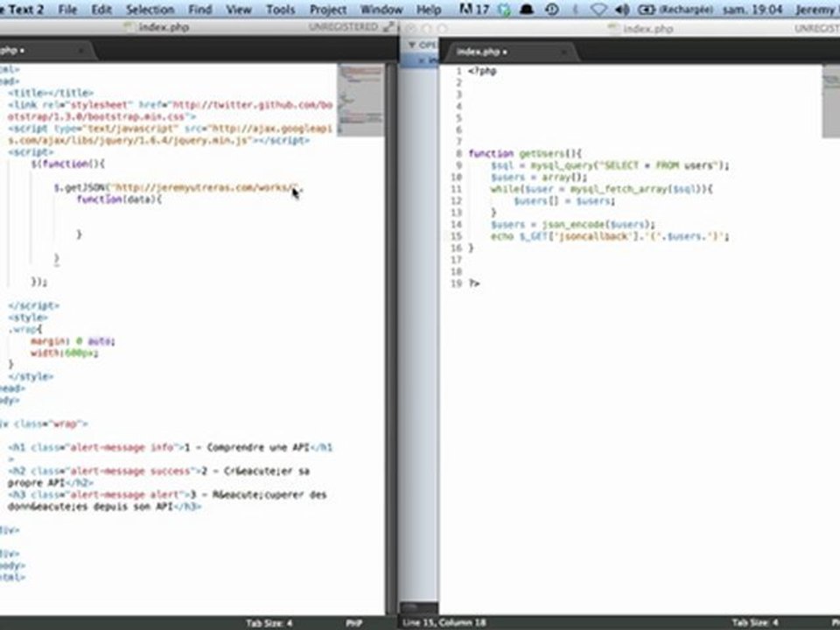Screen dimensions: 840x630
Task: Click the battery status icon
Action: pyautogui.click(x=647, y=9)
